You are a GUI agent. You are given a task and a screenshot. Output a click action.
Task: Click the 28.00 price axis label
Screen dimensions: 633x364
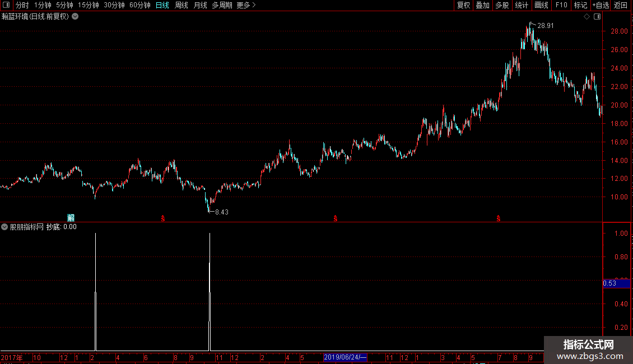point(619,31)
